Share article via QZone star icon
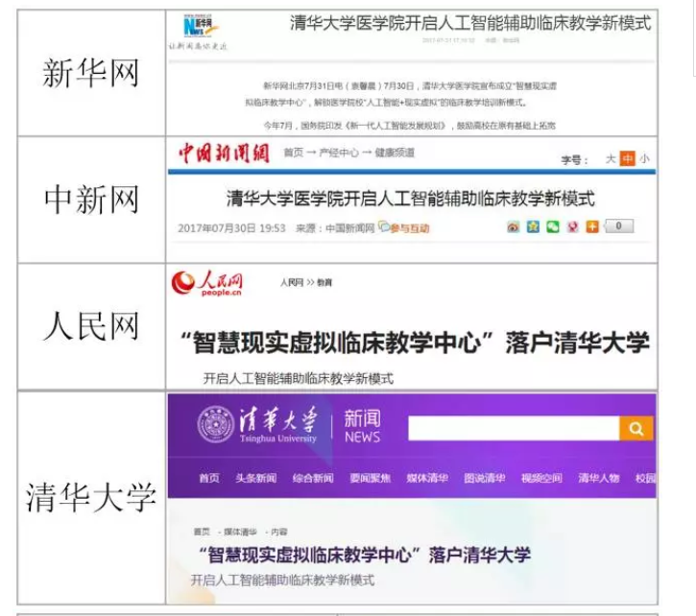696x616 pixels. pos(533,226)
